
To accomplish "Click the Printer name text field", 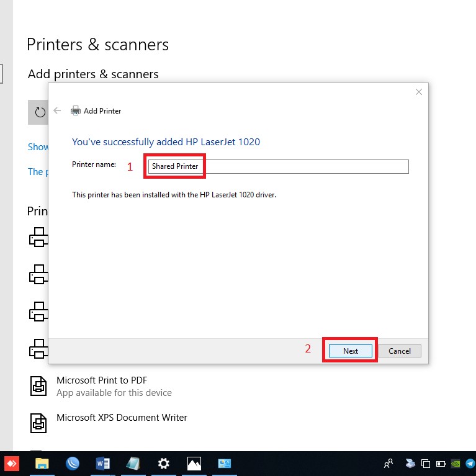I will 277,166.
